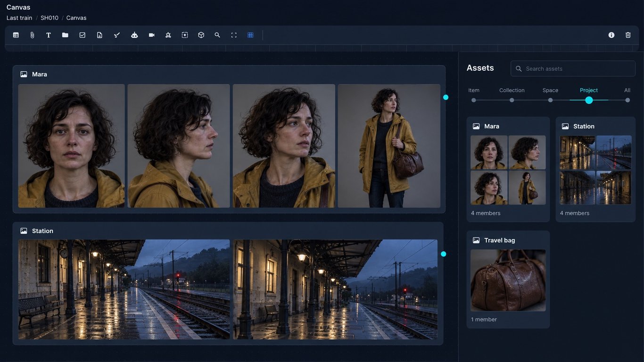Click the fullscreen frame icon
644x362 pixels.
coord(234,35)
